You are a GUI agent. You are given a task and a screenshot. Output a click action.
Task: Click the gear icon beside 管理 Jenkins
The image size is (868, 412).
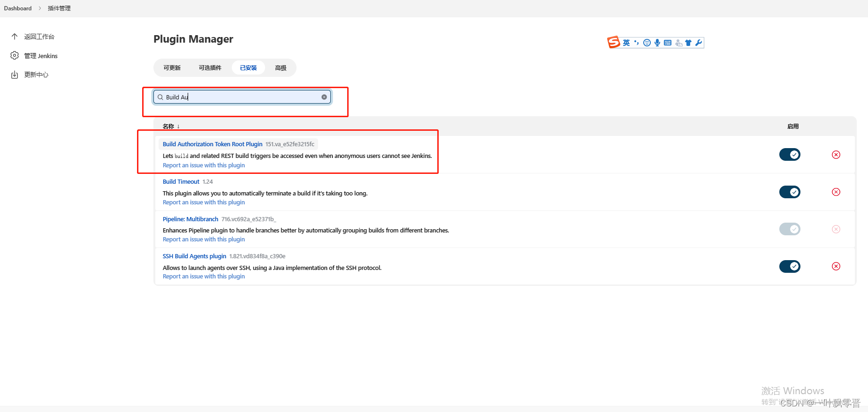[x=15, y=56]
